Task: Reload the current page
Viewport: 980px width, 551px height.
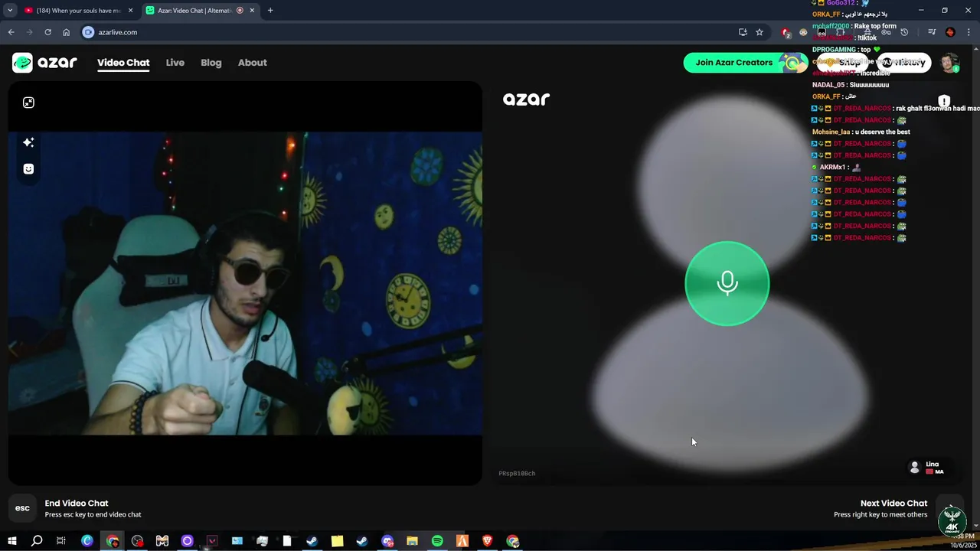Action: coord(47,32)
